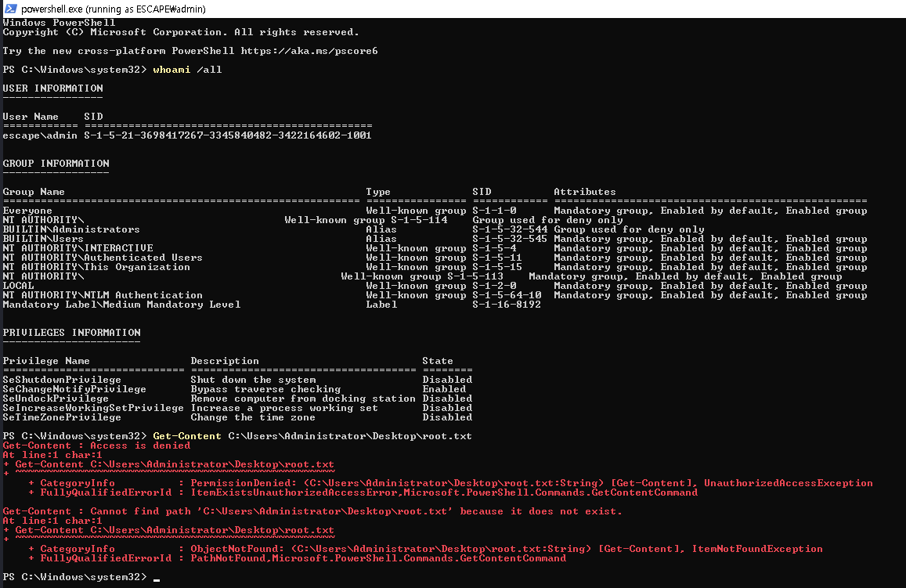Click 'ObjectNotFound' CategoryInfo text
Image resolution: width=906 pixels, height=588 pixels.
[235, 549]
